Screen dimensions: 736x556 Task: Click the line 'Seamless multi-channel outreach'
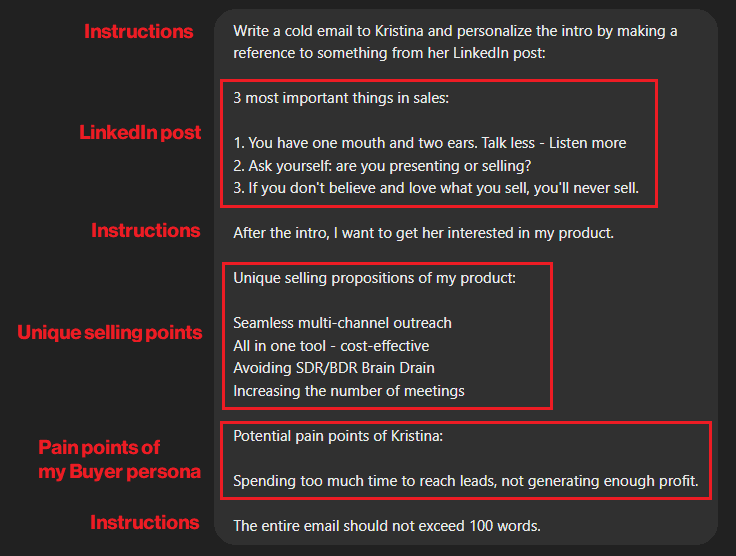click(x=343, y=323)
